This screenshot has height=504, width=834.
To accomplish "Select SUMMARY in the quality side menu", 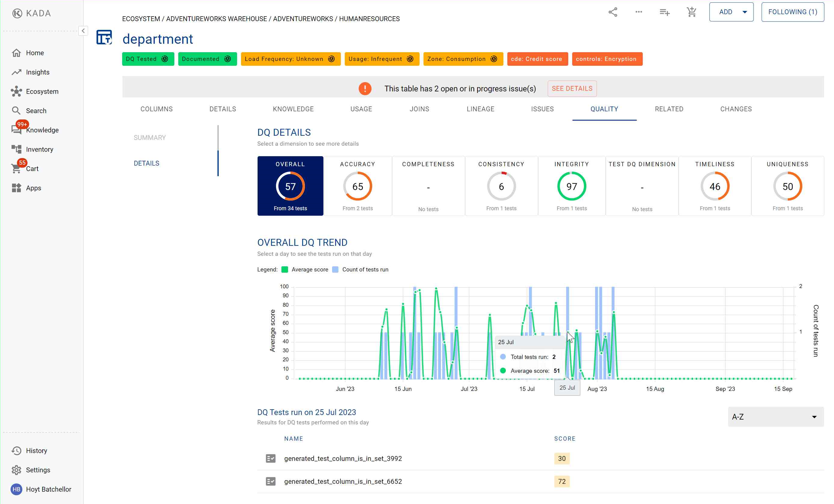I will coord(150,138).
